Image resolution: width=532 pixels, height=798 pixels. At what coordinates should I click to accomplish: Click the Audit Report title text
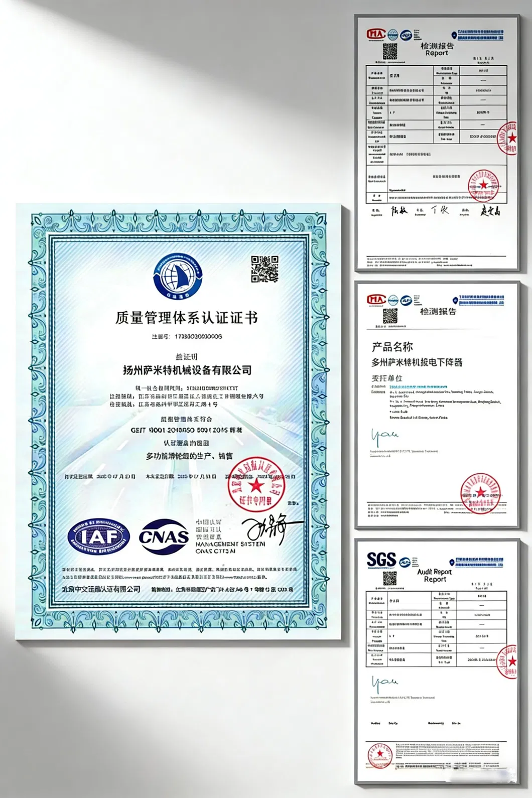[x=435, y=575]
